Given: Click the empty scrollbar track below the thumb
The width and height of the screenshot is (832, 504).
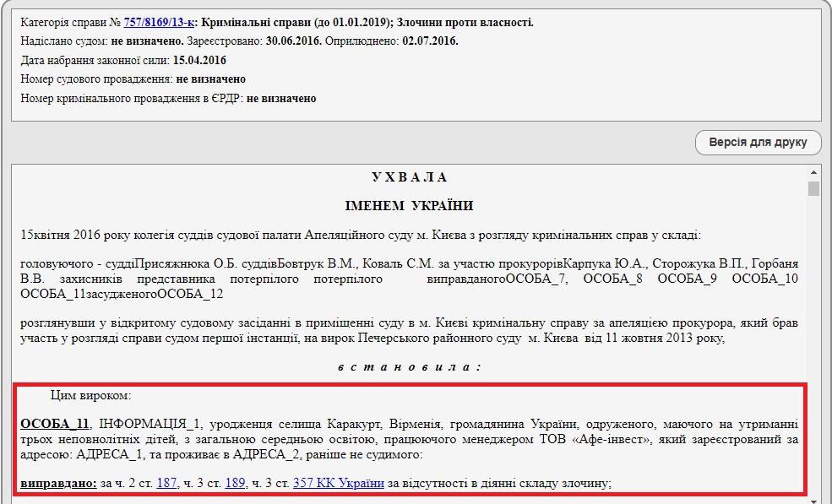Looking at the screenshot, I should [x=813, y=338].
